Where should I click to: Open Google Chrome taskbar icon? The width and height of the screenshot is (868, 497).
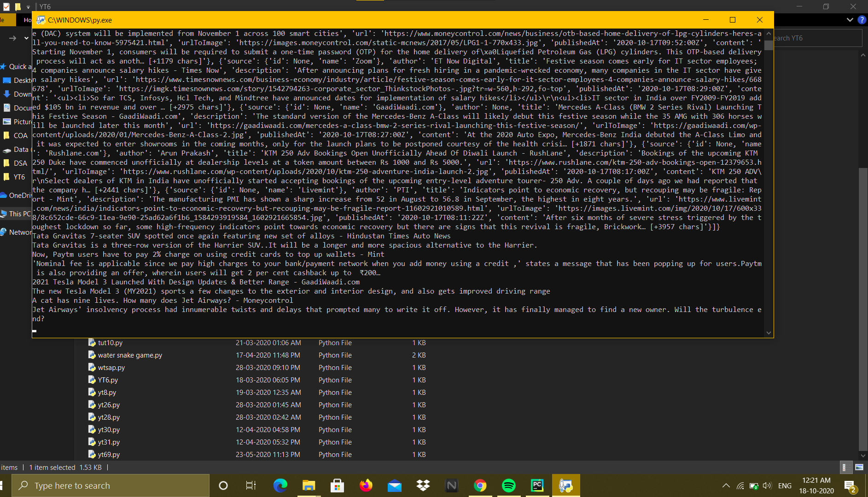coord(480,485)
